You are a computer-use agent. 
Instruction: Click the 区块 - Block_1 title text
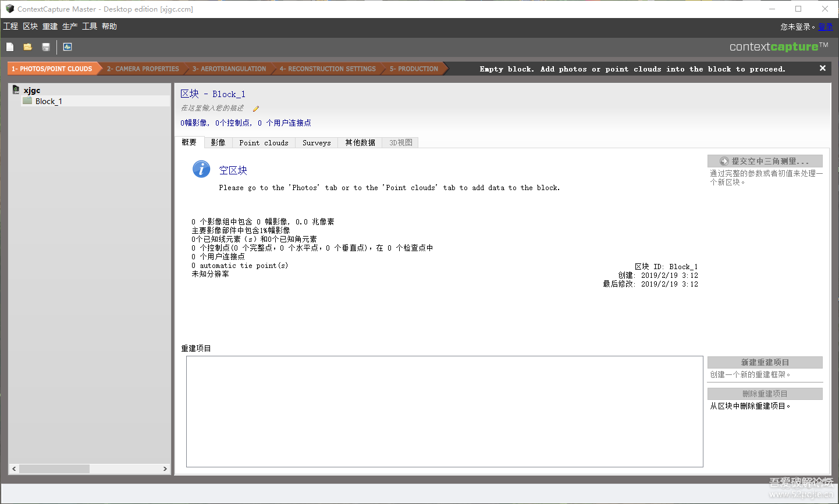(213, 94)
